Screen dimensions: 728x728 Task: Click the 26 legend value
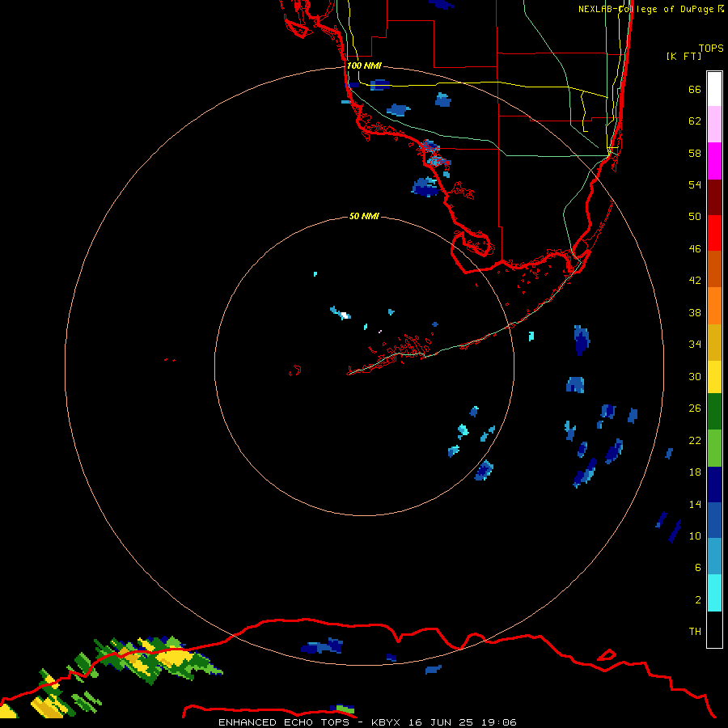(695, 408)
